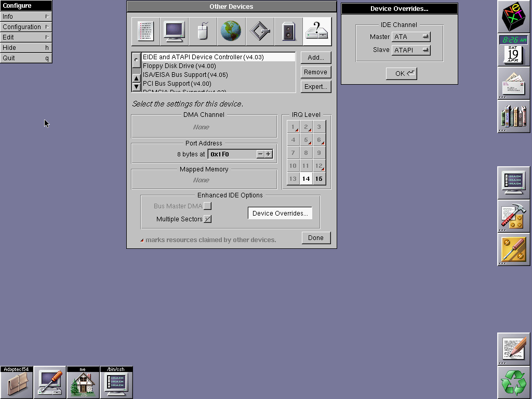
Task: Click the NeXT cube logo icon
Action: tap(513, 17)
